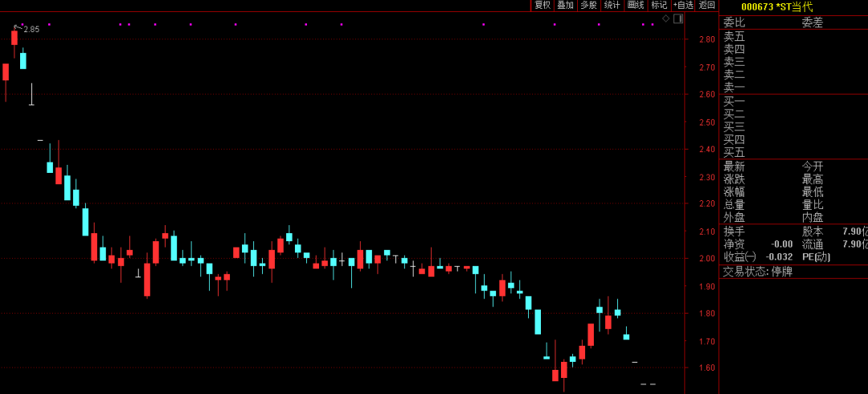This screenshot has height=394, width=868.
Task: Click the PE(动) label
Action: coord(816,257)
